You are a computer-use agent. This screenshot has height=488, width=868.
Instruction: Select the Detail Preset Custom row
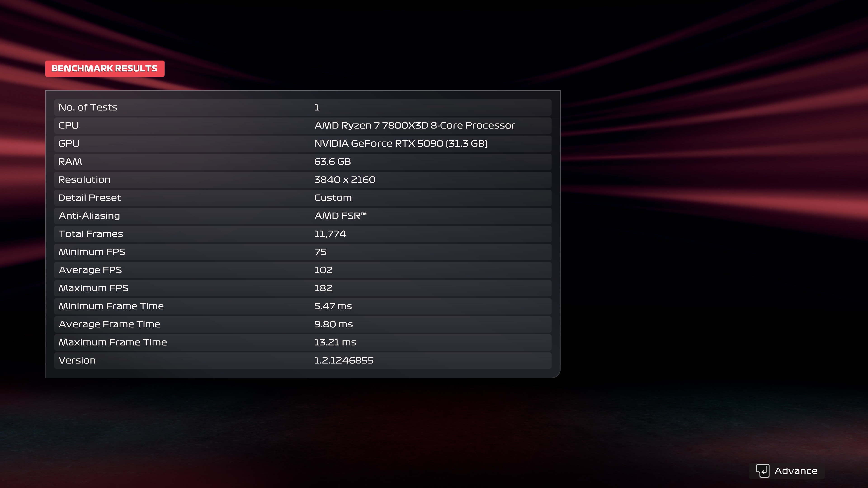point(302,198)
